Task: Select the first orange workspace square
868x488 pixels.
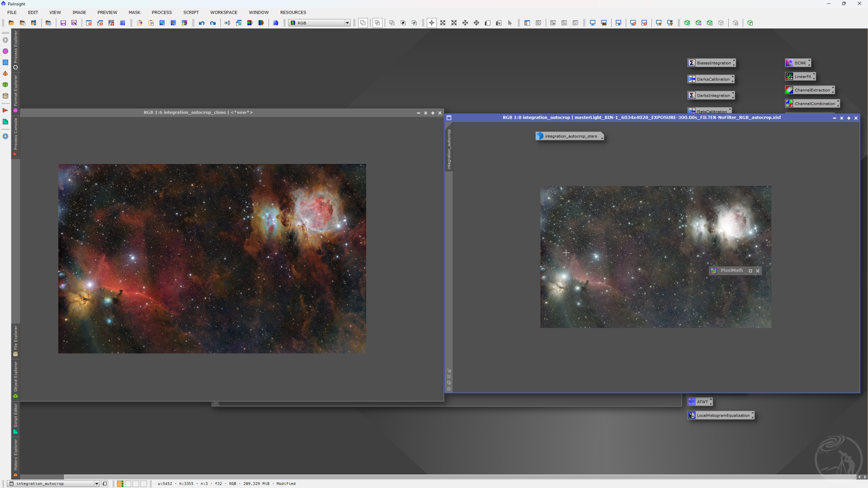Action: pyautogui.click(x=120, y=484)
